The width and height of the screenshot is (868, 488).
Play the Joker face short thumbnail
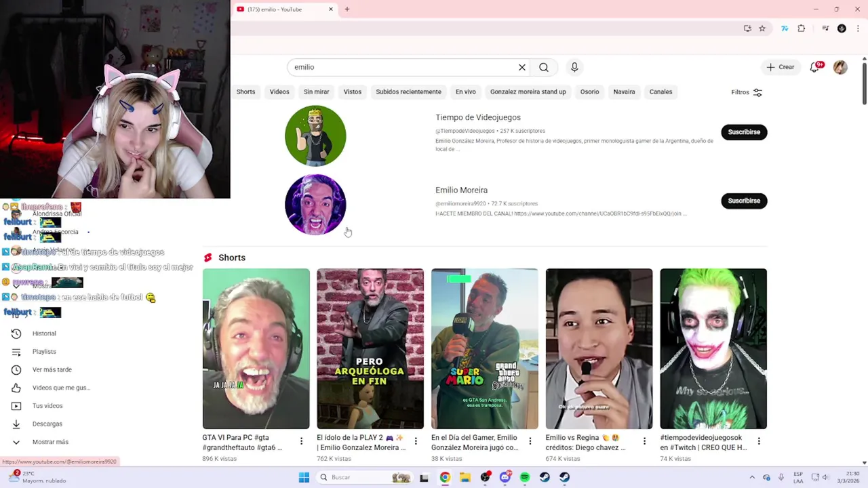[713, 348]
